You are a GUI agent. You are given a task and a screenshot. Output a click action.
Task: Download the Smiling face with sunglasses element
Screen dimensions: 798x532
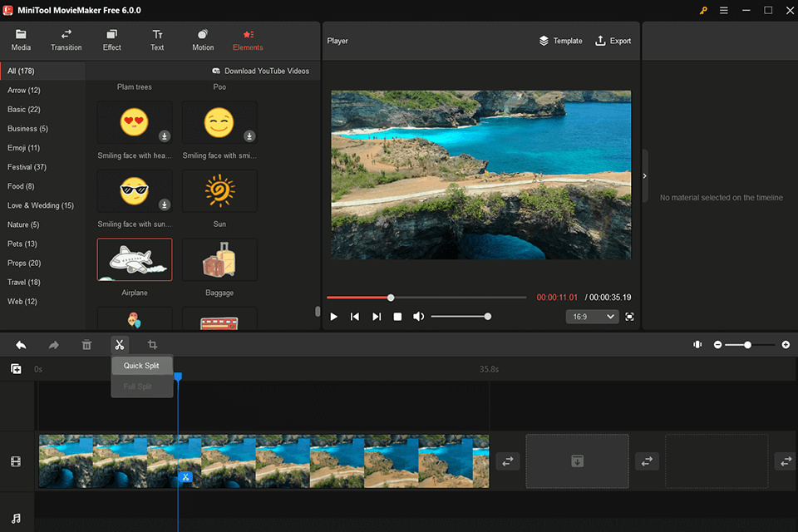165,204
